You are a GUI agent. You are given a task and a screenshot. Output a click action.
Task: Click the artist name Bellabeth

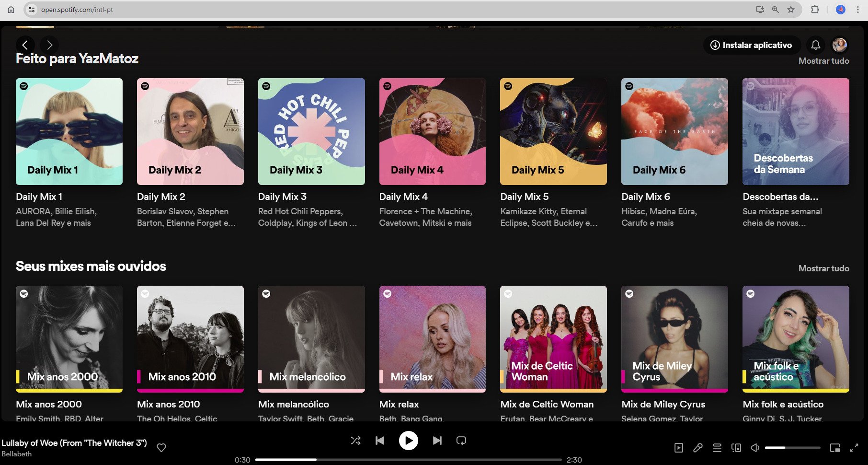[17, 454]
